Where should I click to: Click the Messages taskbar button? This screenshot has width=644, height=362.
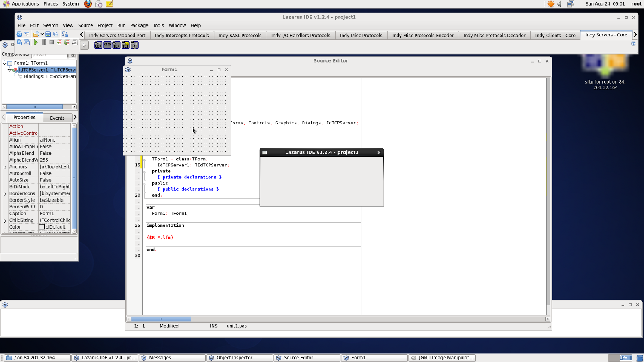(x=172, y=358)
